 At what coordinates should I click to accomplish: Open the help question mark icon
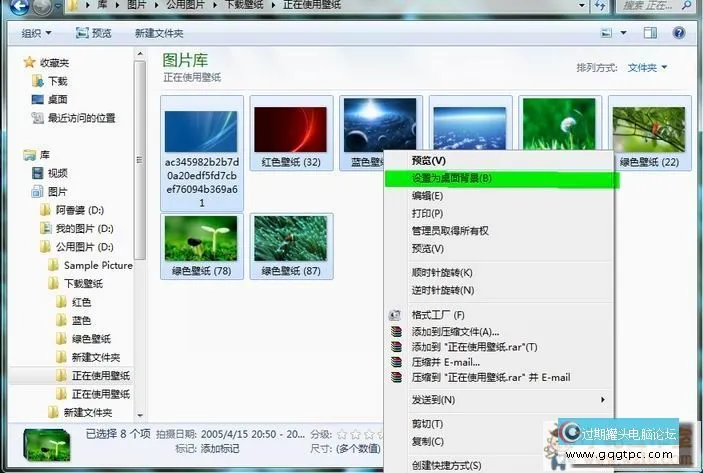(679, 33)
